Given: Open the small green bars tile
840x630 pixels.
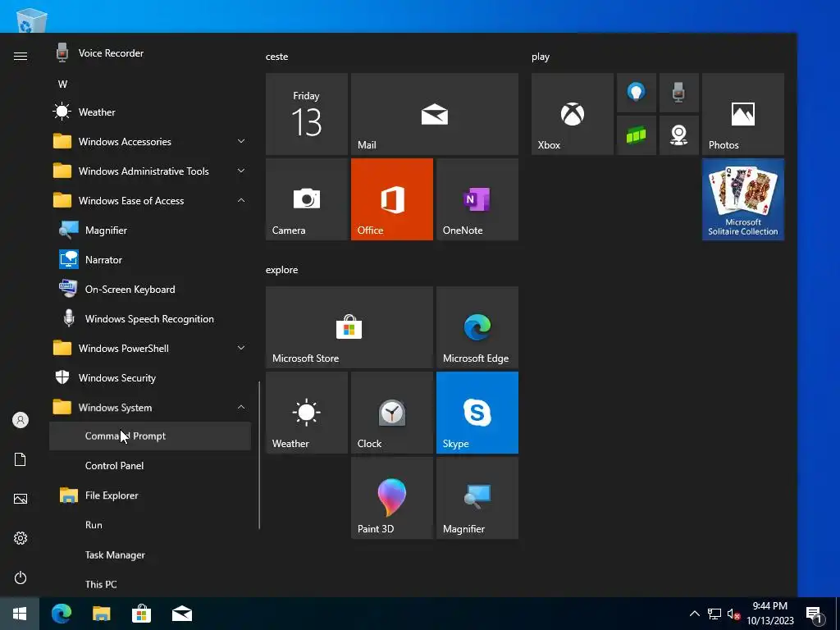Looking at the screenshot, I should [637, 135].
